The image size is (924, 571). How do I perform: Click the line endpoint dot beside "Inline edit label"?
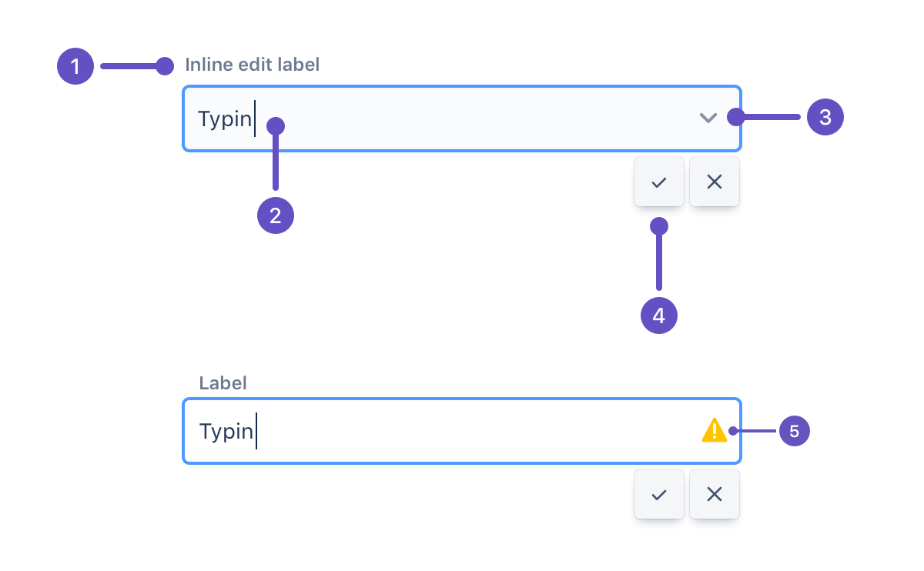click(165, 66)
